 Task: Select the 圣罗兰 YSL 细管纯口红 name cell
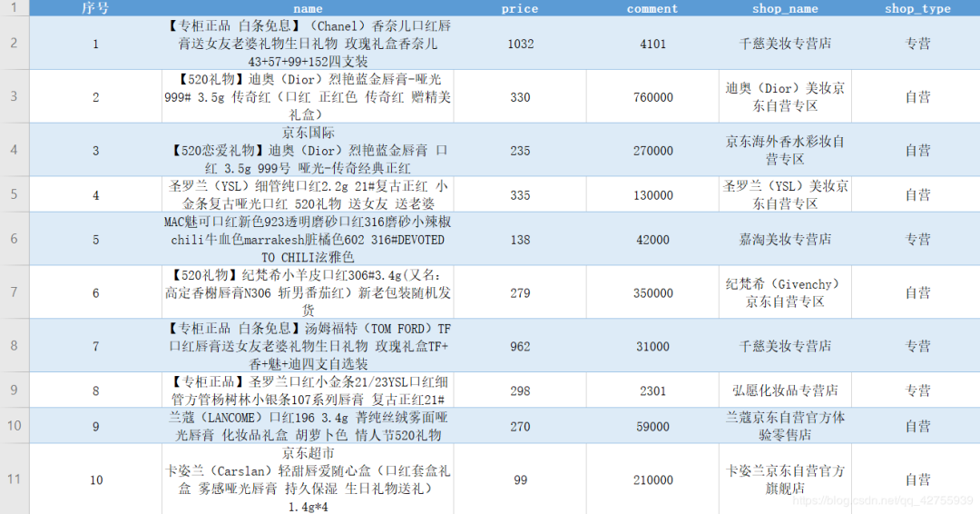click(309, 194)
